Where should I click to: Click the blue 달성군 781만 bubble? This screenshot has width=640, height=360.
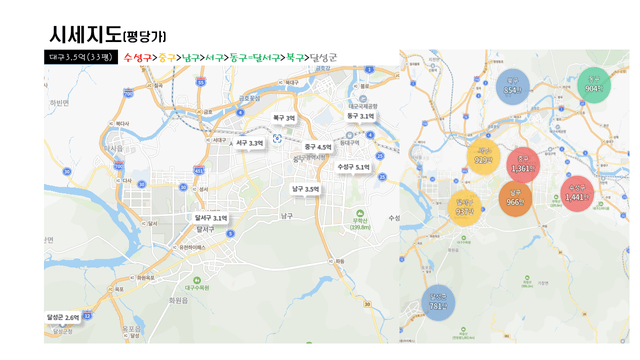438,302
